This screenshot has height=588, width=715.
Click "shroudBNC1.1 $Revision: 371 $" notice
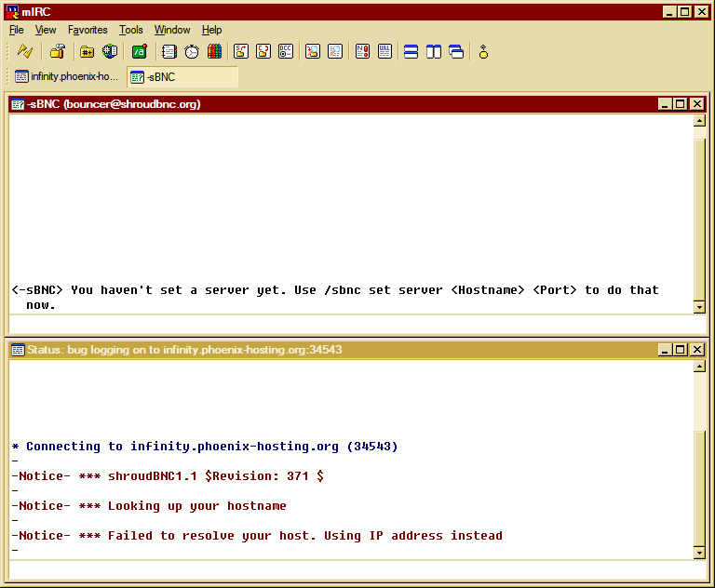[168, 476]
